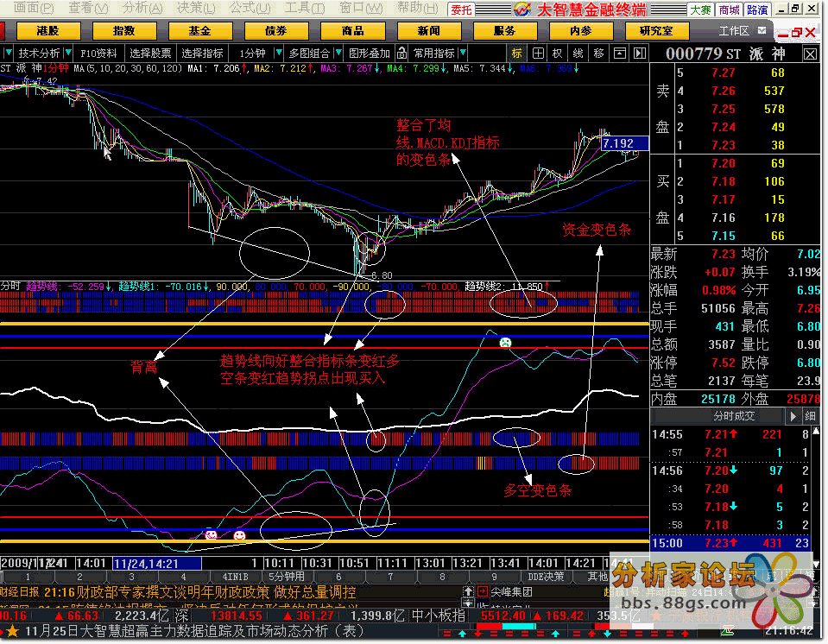Open the 财政部专家撰文 news headline
828x644 pixels.
[217, 591]
